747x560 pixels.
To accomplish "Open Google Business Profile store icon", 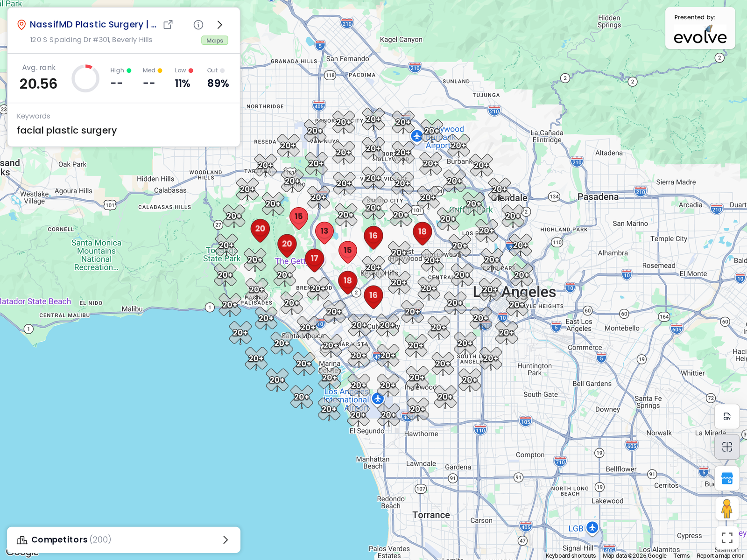I will pos(727,478).
